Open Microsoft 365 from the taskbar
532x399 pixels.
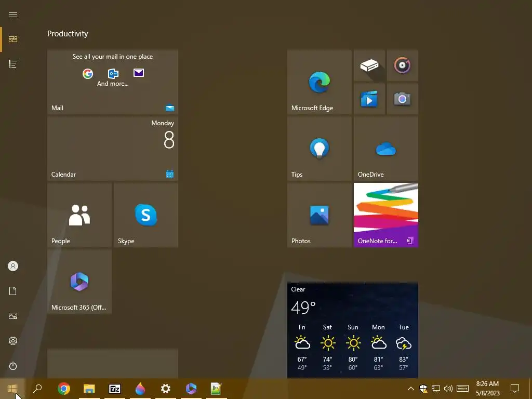(x=191, y=389)
